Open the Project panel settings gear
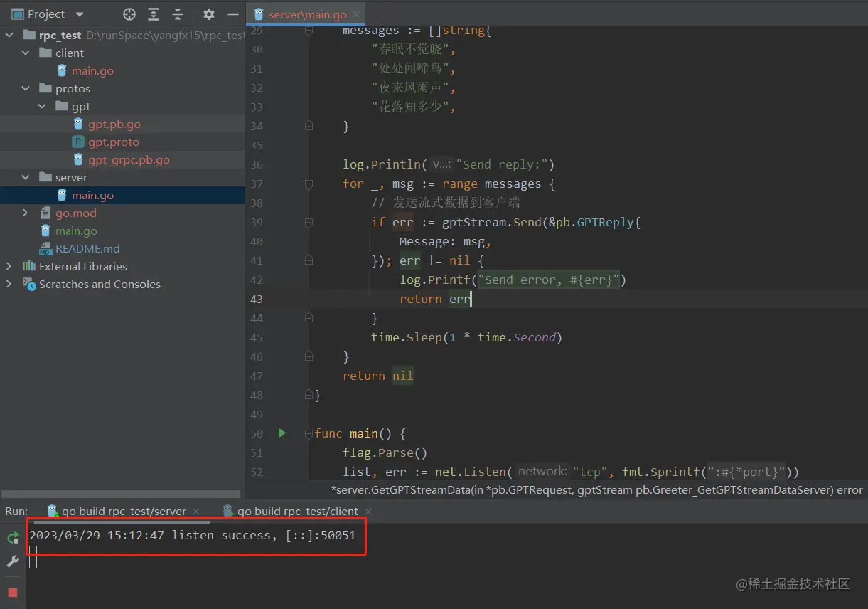Screen dimensions: 868x609 [208, 14]
